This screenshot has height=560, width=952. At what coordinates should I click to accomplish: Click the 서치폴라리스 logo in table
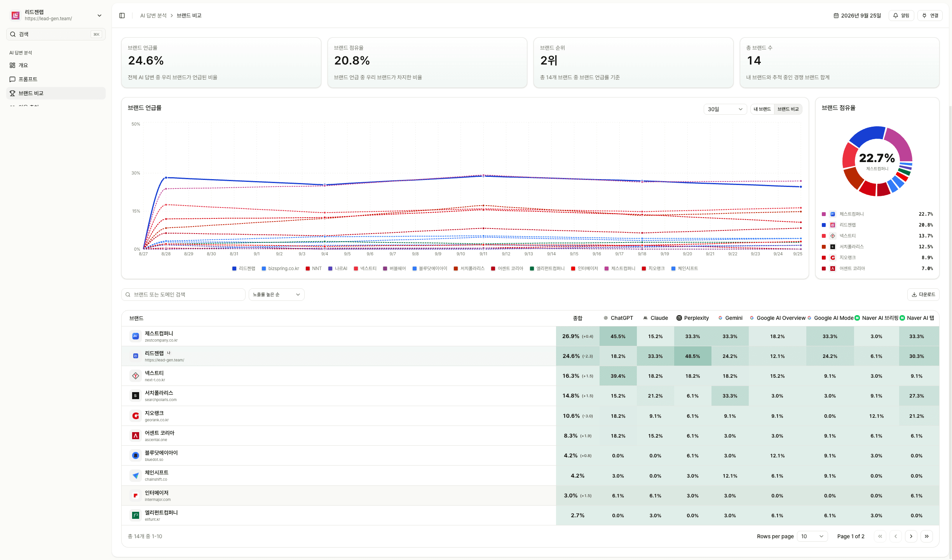coord(136,396)
